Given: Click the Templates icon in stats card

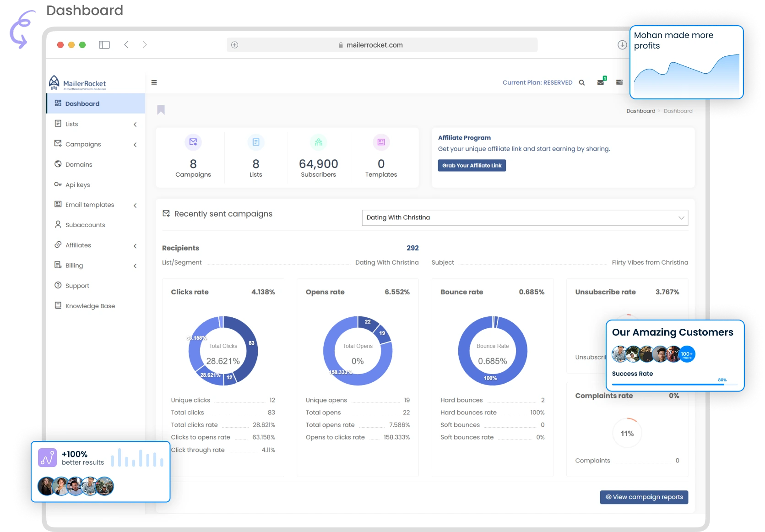Looking at the screenshot, I should (x=381, y=142).
